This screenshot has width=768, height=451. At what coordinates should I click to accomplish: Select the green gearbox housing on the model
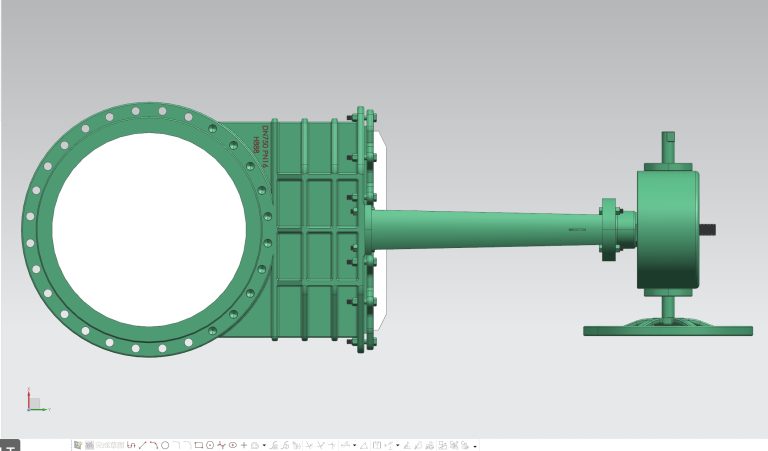[x=668, y=229]
